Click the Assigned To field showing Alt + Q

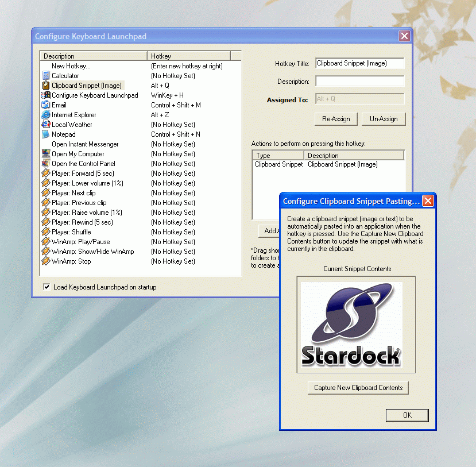click(360, 99)
